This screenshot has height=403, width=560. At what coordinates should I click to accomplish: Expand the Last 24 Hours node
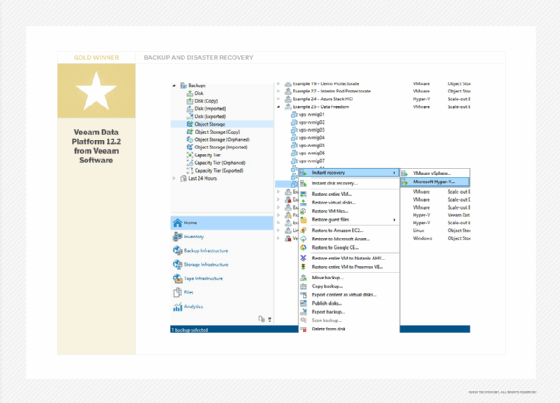[x=174, y=178]
